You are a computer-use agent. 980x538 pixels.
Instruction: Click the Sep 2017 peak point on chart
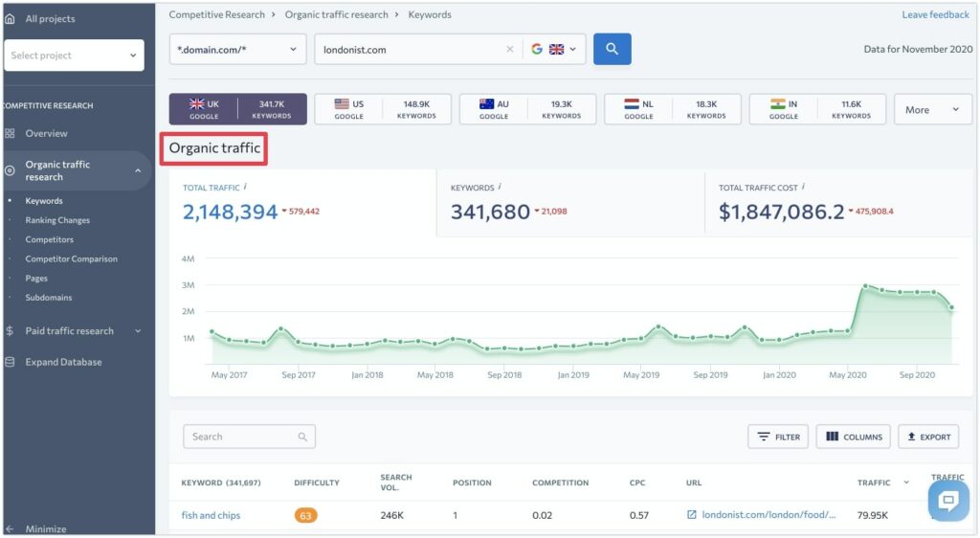pyautogui.click(x=281, y=328)
